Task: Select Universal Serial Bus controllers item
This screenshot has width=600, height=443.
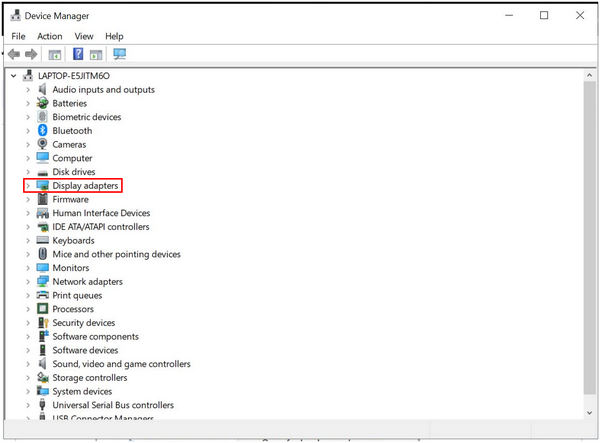Action: 113,406
